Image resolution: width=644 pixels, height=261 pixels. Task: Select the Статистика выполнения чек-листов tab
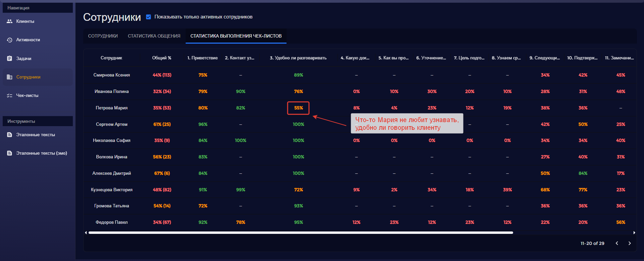(236, 36)
